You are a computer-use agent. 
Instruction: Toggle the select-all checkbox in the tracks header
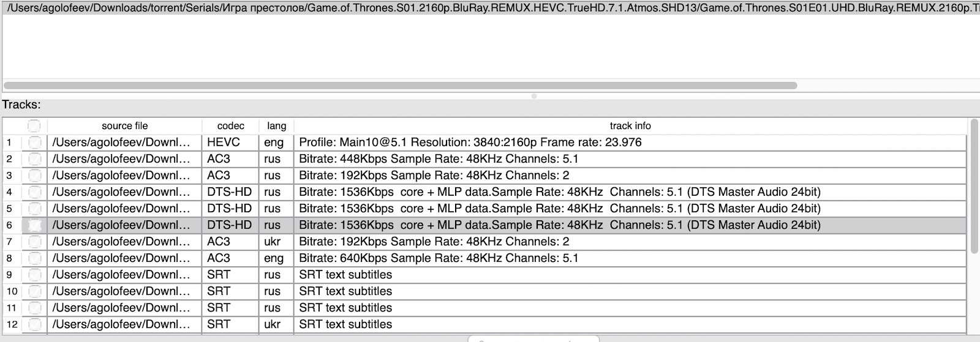click(34, 125)
